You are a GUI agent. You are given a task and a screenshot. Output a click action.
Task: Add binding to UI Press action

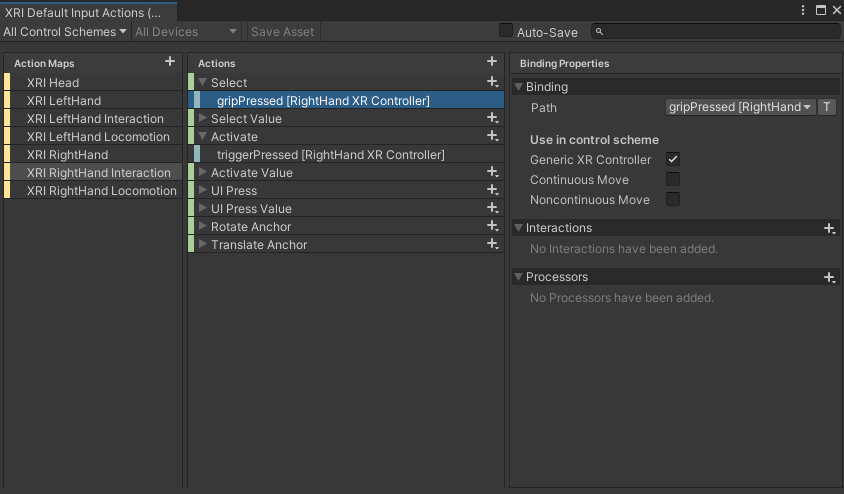point(493,190)
